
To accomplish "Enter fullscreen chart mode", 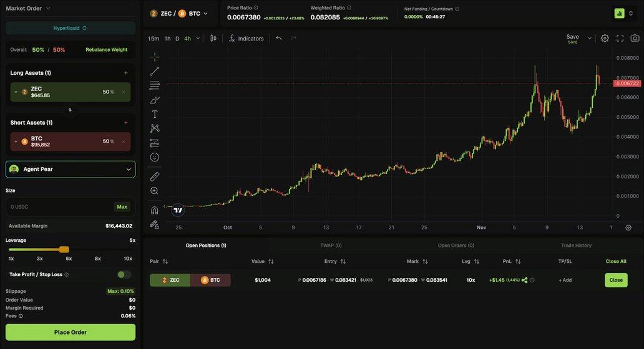I will click(620, 38).
